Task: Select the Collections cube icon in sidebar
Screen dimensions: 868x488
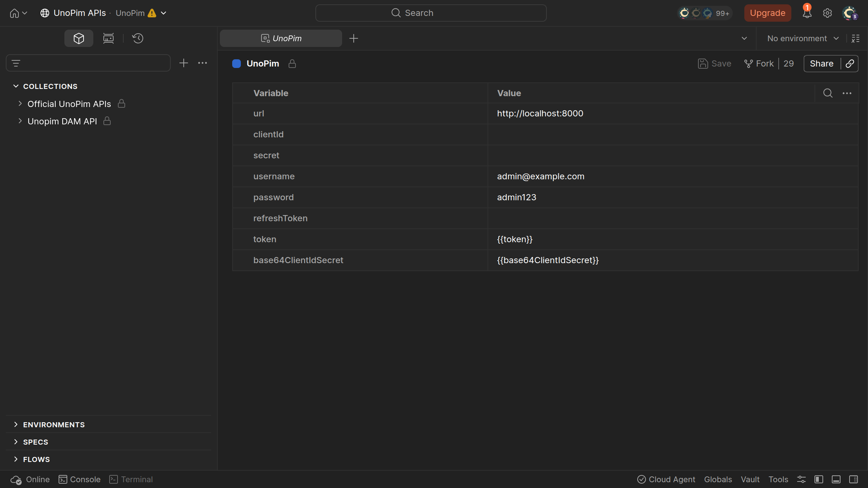Action: pos(79,38)
